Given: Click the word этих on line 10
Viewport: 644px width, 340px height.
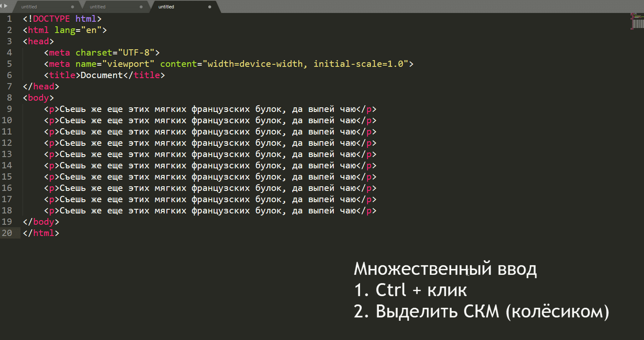Looking at the screenshot, I should point(139,120).
